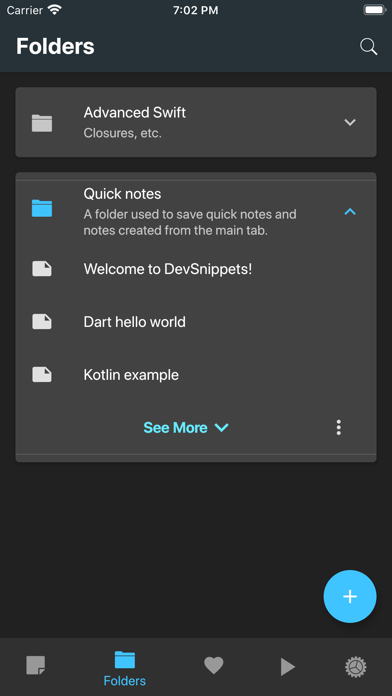Click the blue Quick notes folder icon
The height and width of the screenshot is (696, 392).
(x=42, y=208)
